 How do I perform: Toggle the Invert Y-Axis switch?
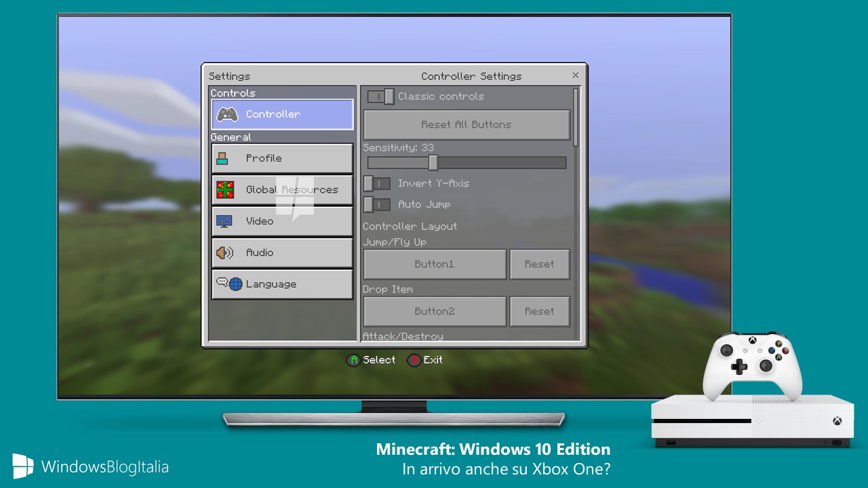coord(377,184)
